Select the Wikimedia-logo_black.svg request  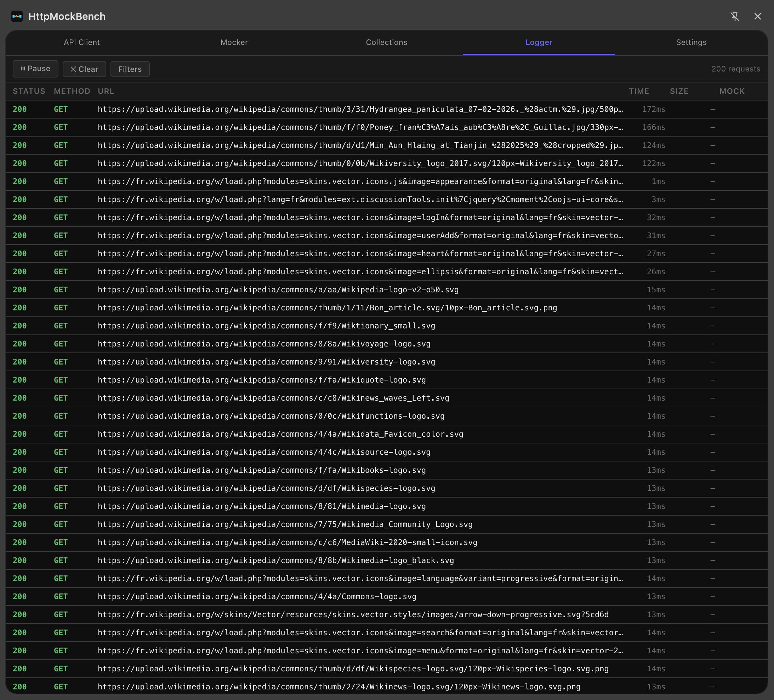click(x=386, y=560)
